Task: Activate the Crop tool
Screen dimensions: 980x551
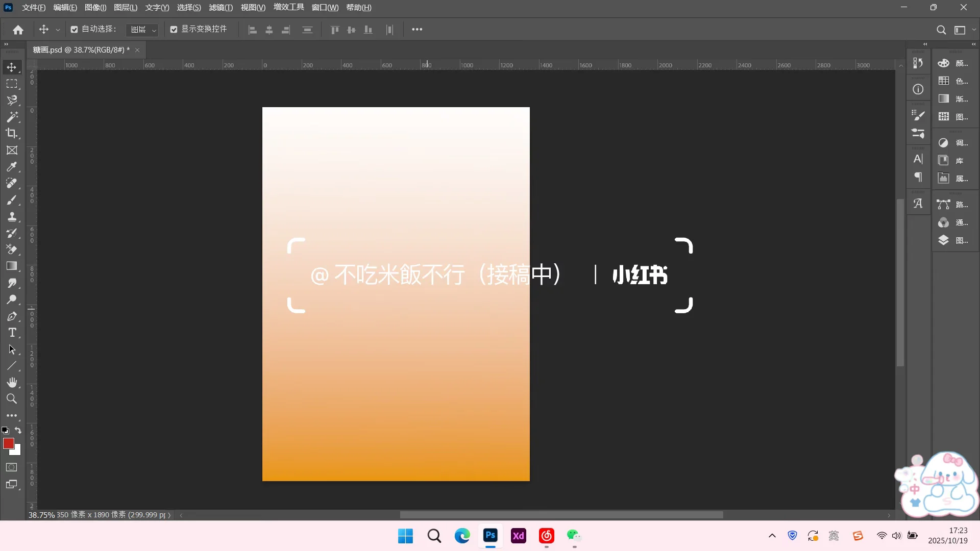Action: (12, 133)
